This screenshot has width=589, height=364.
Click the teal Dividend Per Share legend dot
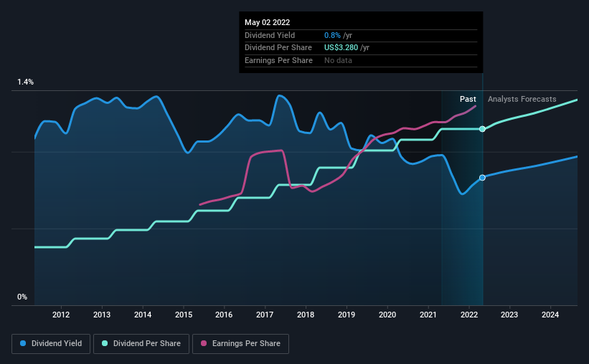click(x=105, y=343)
